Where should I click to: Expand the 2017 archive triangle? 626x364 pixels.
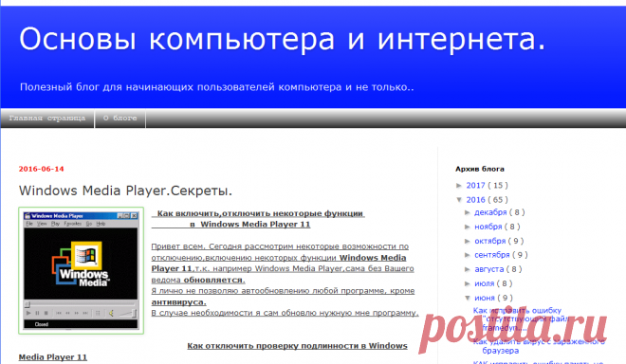(x=459, y=185)
